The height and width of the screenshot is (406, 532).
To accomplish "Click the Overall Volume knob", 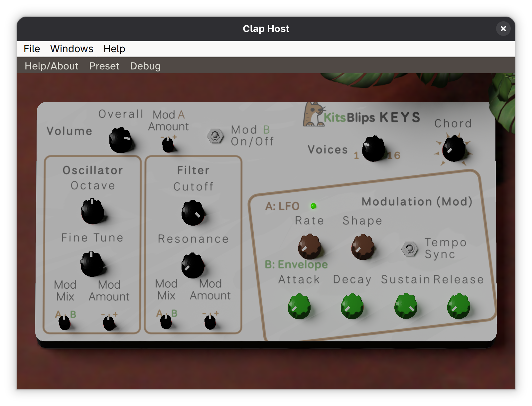I will click(x=121, y=140).
